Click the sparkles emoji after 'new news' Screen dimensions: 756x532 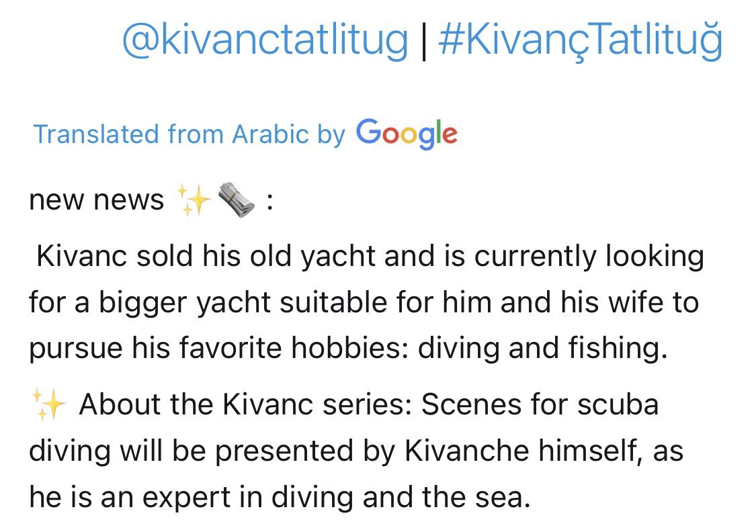[x=194, y=200]
